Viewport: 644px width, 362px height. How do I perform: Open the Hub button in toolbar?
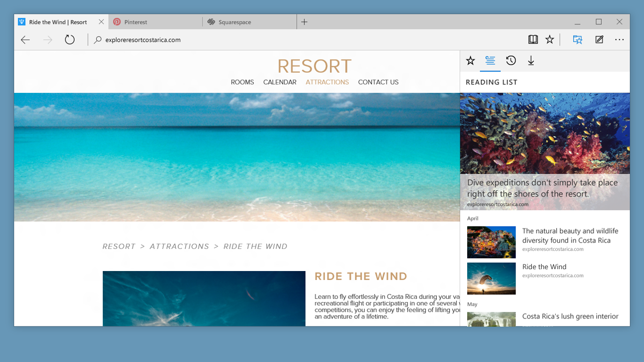577,40
